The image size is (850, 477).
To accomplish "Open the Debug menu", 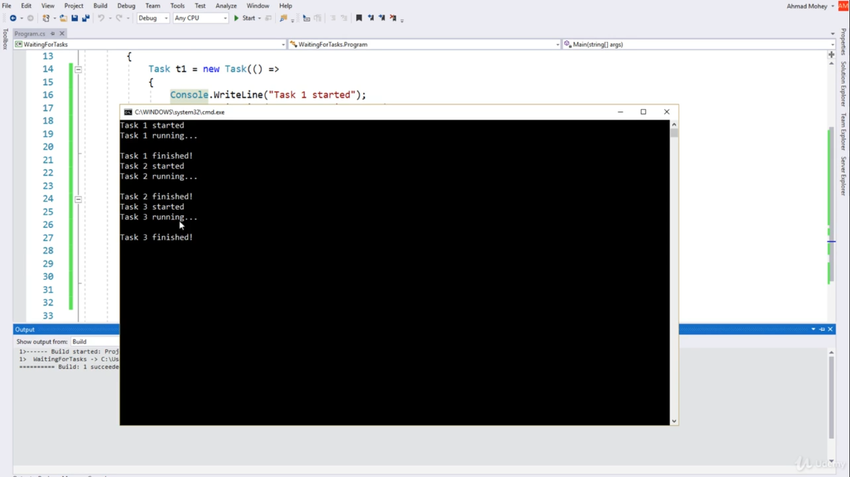I will pos(126,5).
